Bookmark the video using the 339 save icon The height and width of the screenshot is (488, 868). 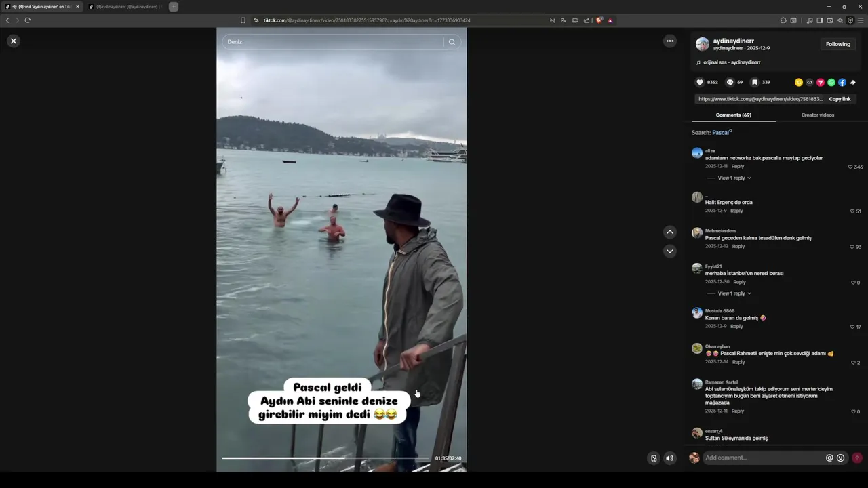point(754,82)
